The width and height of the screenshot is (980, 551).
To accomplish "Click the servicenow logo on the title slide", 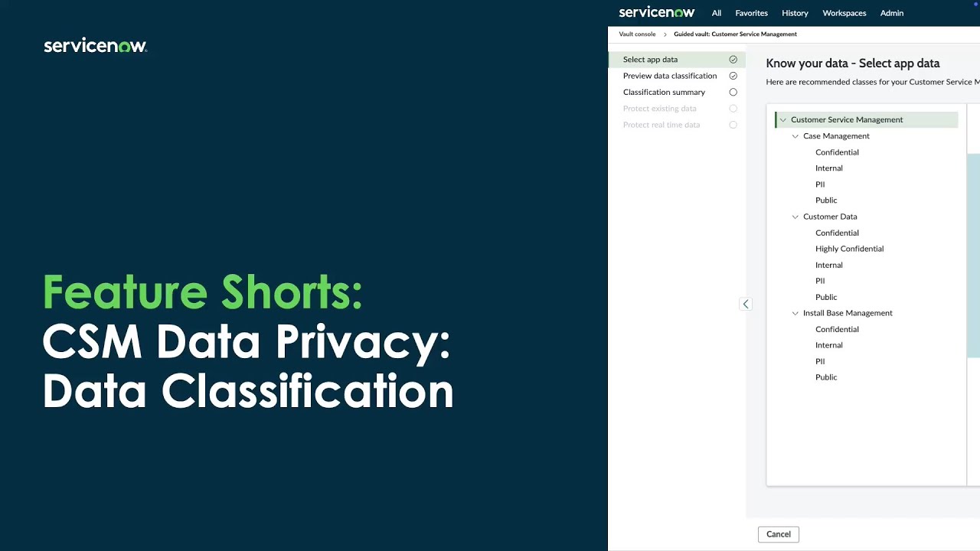I will [x=95, y=45].
